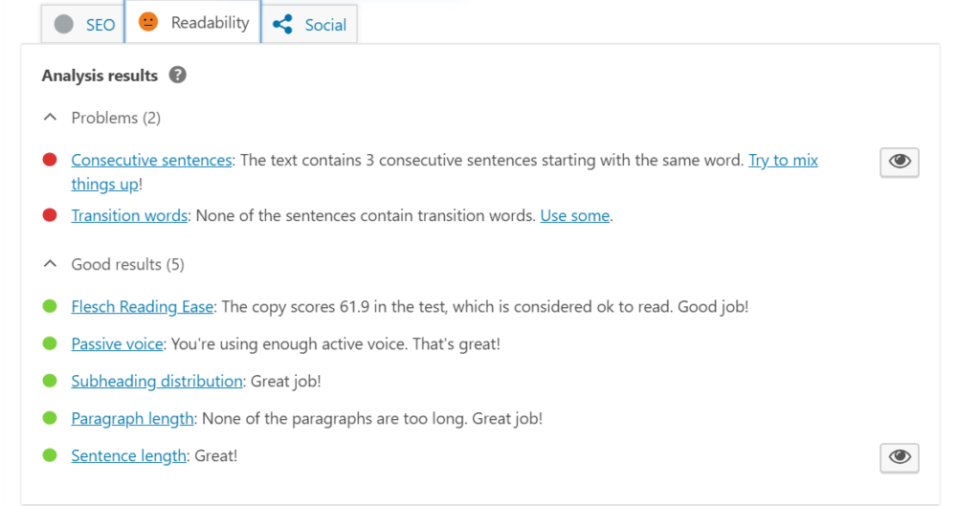Click green bullet beside Flesch Reading Ease
Image resolution: width=980 pixels, height=506 pixels.
pos(50,306)
